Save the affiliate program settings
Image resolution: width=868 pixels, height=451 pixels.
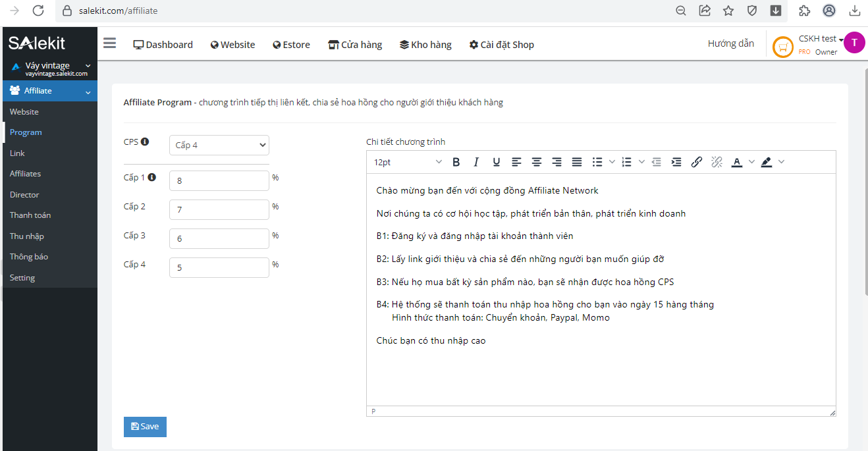click(145, 427)
